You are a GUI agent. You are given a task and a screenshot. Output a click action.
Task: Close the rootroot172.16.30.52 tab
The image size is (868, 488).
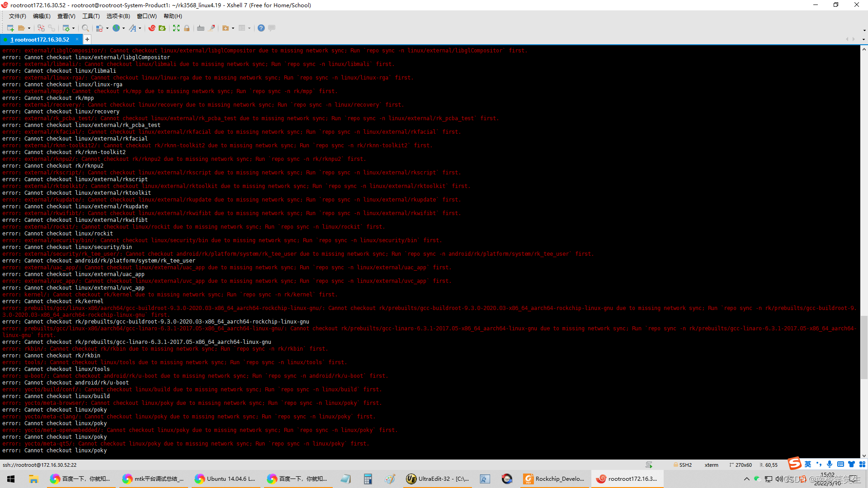tap(77, 39)
